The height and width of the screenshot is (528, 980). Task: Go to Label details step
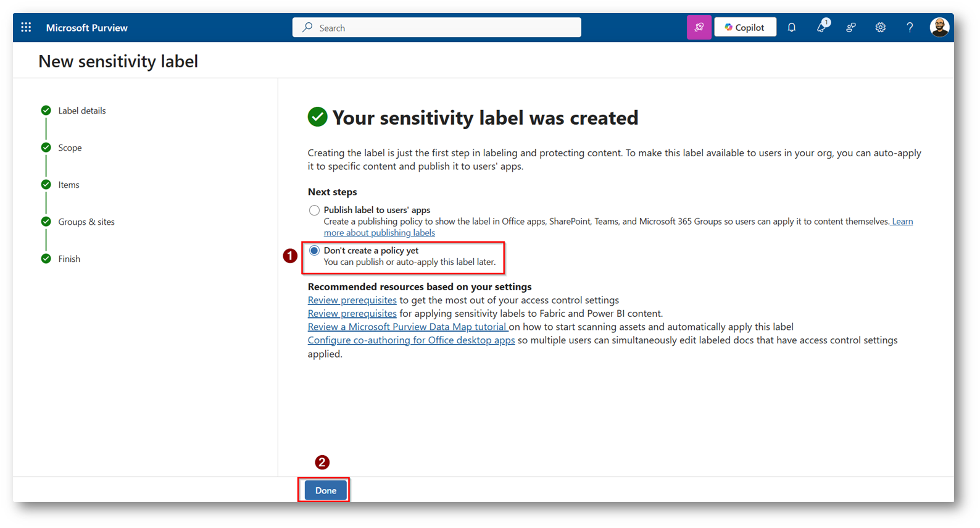(81, 111)
